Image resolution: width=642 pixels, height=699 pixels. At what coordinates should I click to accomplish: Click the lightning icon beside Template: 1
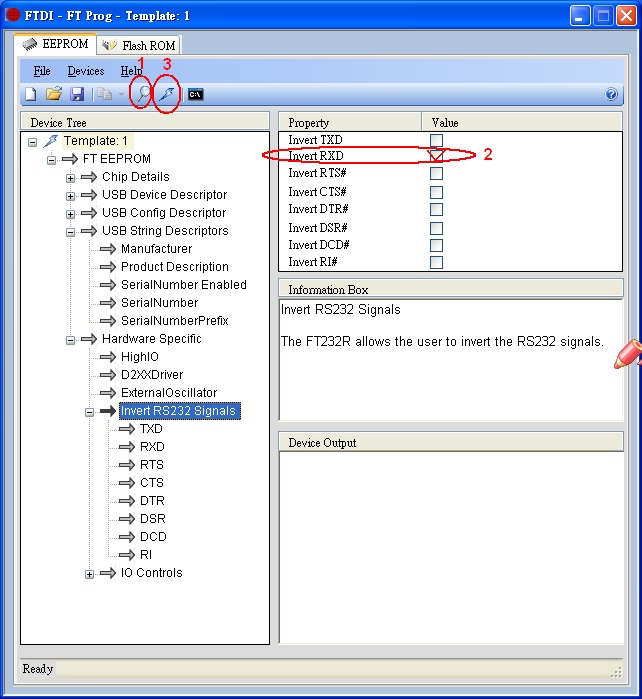click(x=51, y=141)
